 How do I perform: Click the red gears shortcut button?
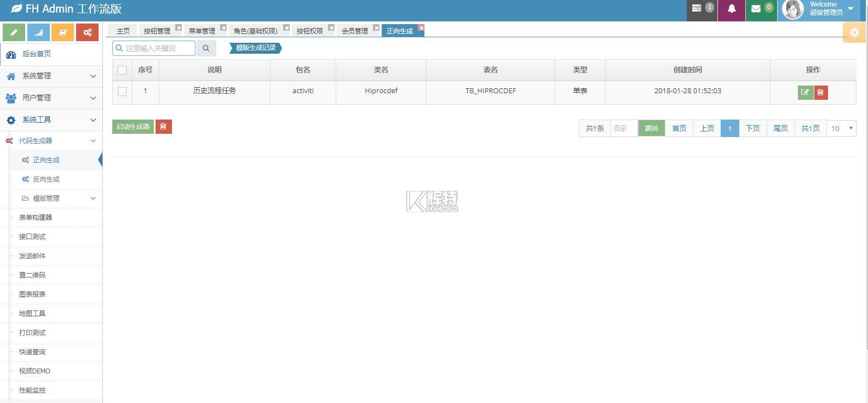(87, 32)
